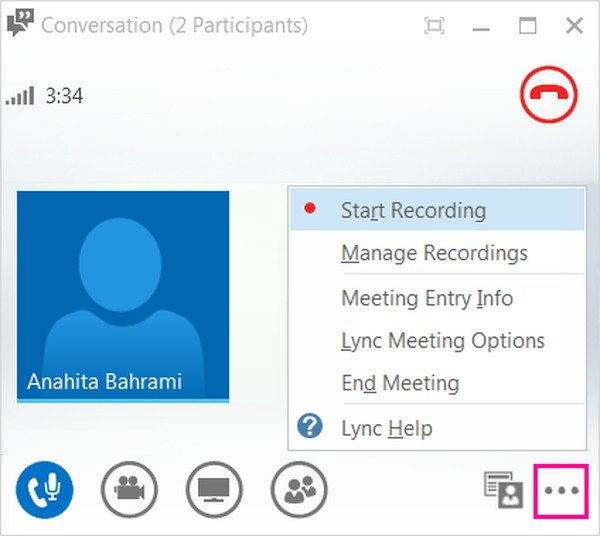This screenshot has height=536, width=600.
Task: Open the participants people button
Action: 299,491
